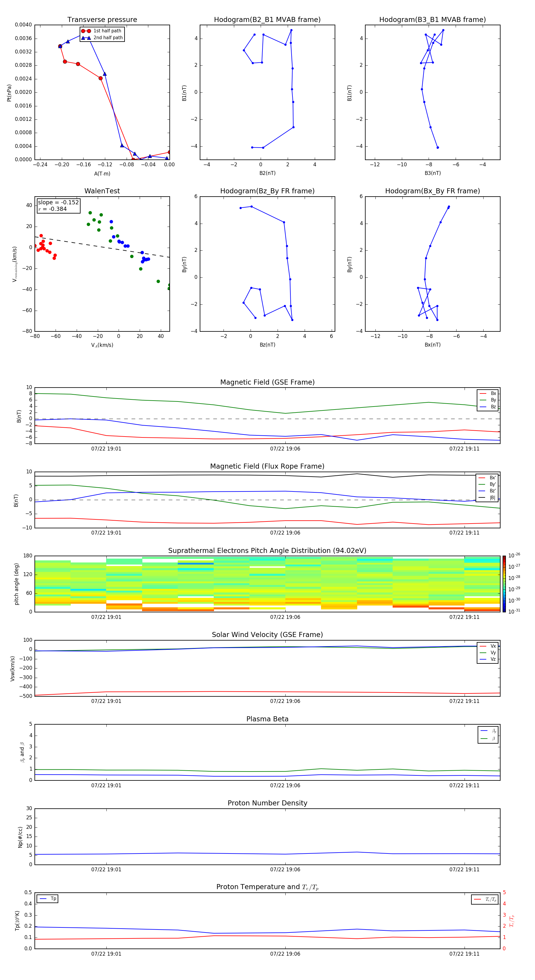This screenshot has height=980, width=535.
Task: Click the 'Hodogram(Bz_By FR frame)' title
Action: (x=267, y=191)
